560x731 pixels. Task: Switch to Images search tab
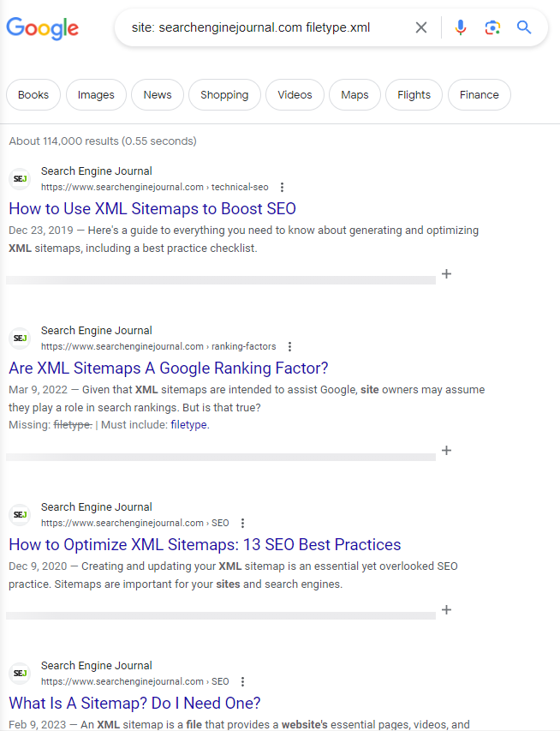95,95
